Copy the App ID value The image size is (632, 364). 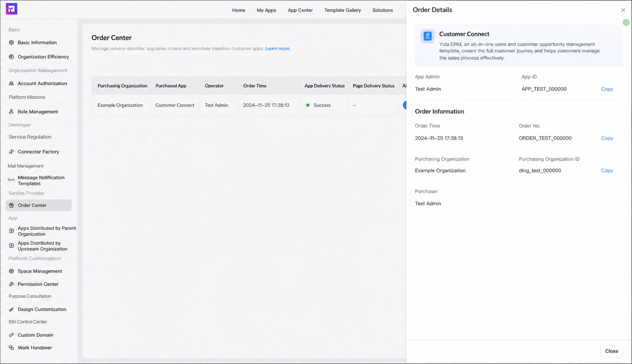coord(607,89)
